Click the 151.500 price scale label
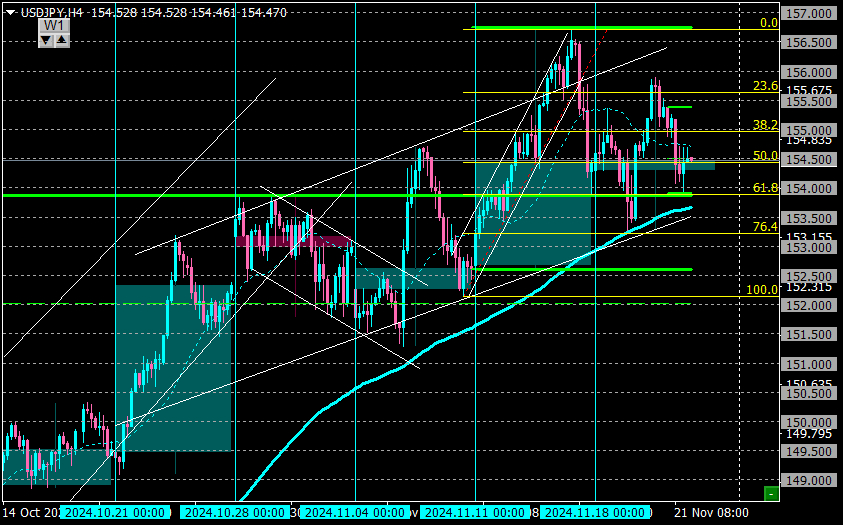843x525 pixels. tap(809, 334)
